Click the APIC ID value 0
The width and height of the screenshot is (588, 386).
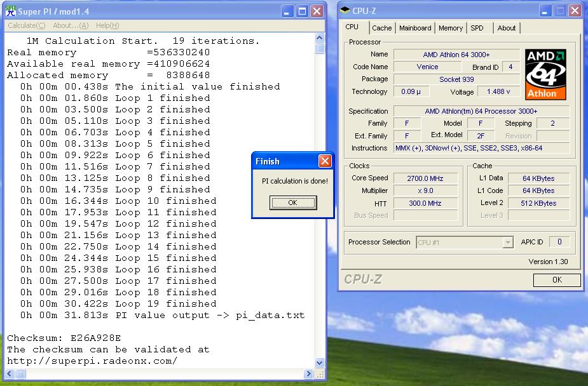(x=559, y=242)
